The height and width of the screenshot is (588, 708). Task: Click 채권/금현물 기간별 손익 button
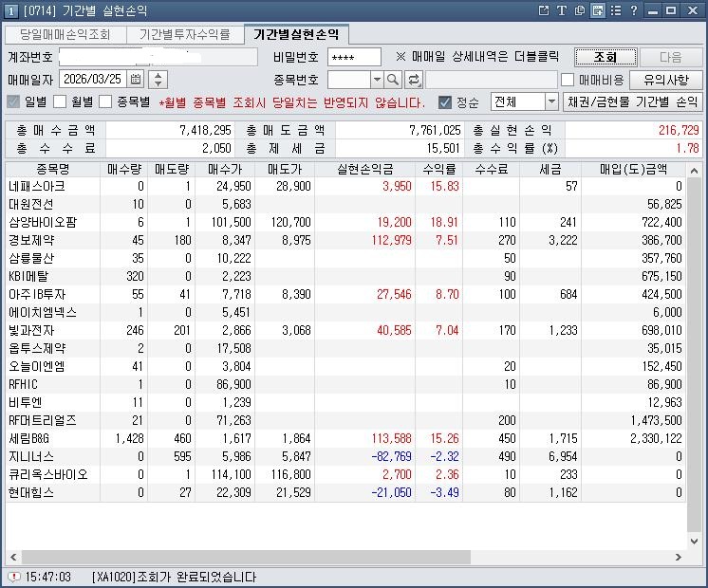tap(633, 102)
